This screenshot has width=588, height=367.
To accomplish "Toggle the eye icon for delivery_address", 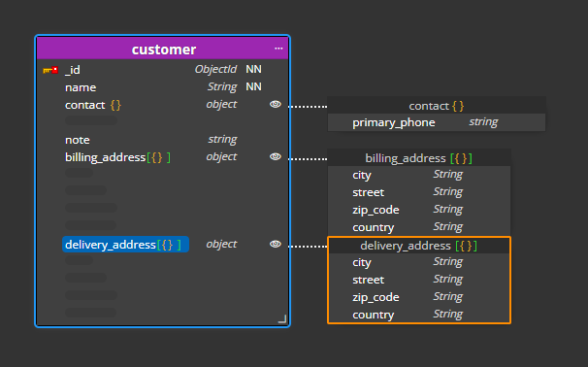I will tap(276, 244).
